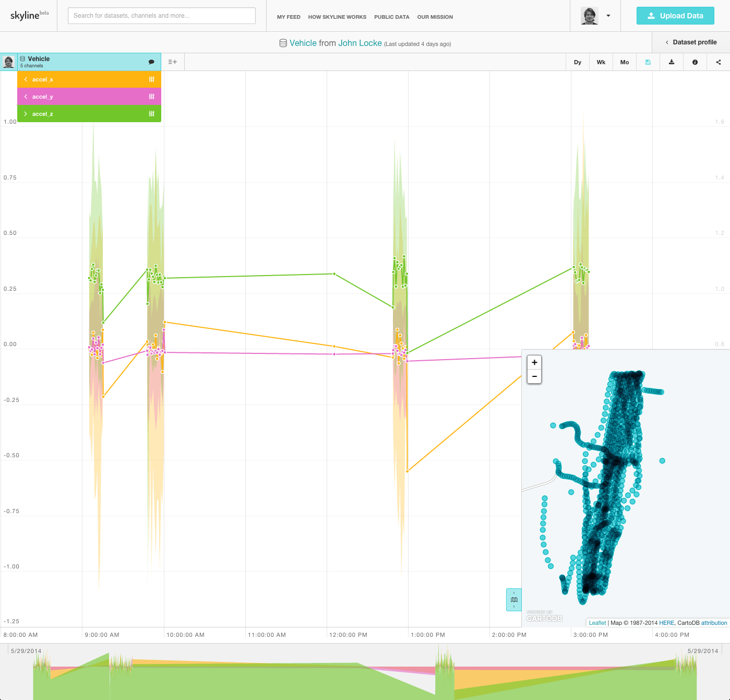Open HOW SKYLINE WORKS page
Screen dimensions: 730x700
pos(337,17)
